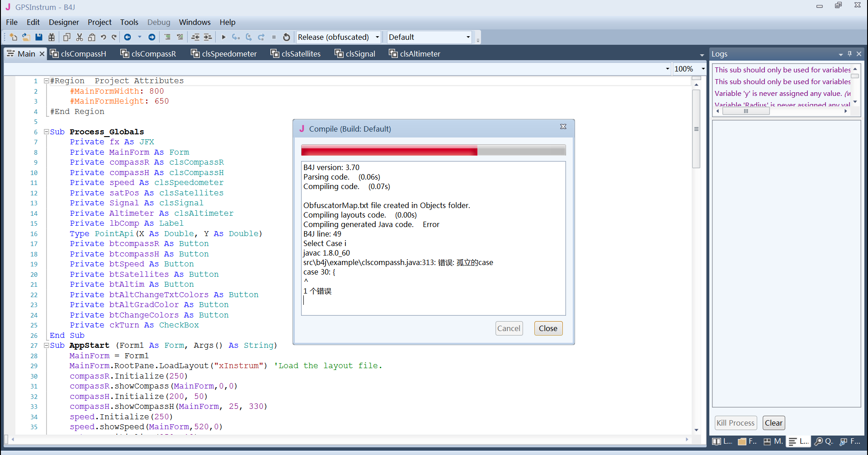Save the project with the floppy disk icon
Viewport: 868px width, 455px height.
point(39,37)
